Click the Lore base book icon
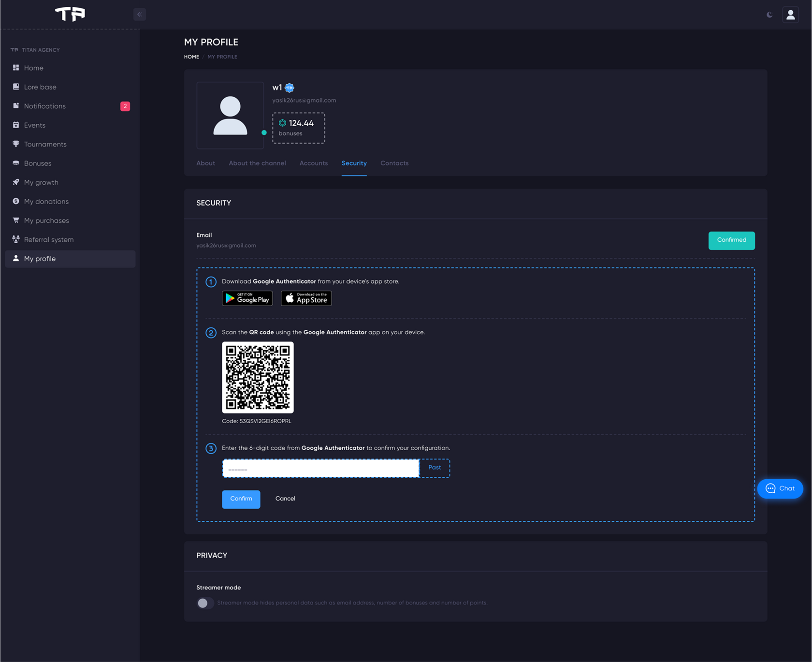Screen dimensions: 812x662 (16, 87)
